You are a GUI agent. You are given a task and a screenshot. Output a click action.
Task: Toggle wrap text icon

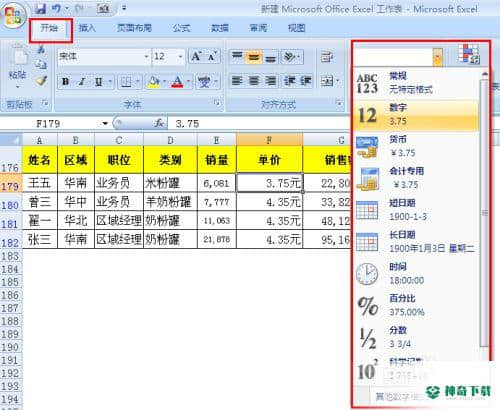point(326,57)
